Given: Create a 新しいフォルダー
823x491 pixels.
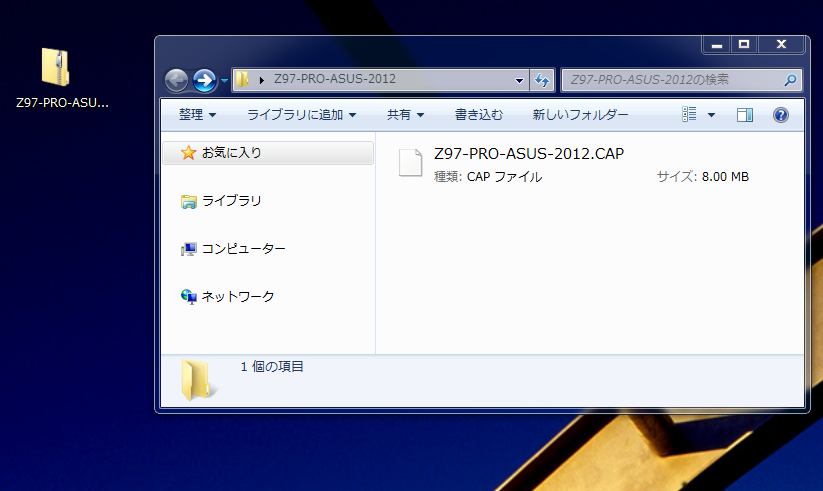Looking at the screenshot, I should 580,114.
